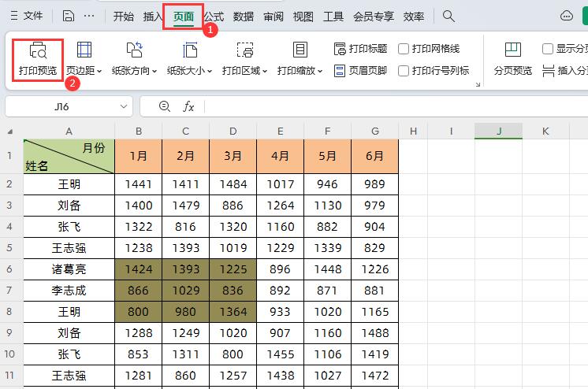Screen dimensions: 588x389
Task: Switch to the 公式 tab
Action: pyautogui.click(x=214, y=17)
